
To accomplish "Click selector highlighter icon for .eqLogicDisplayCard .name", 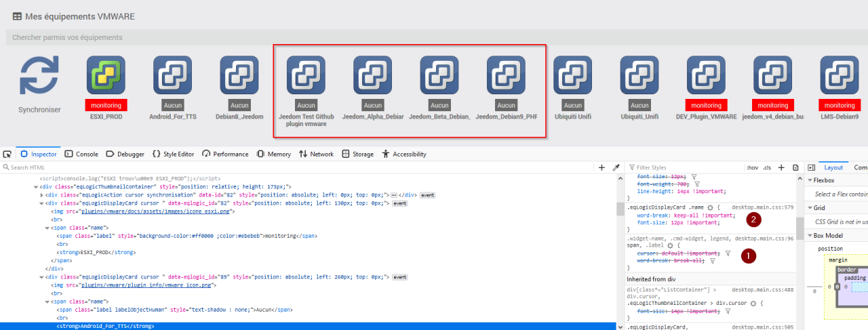I will pyautogui.click(x=709, y=207).
